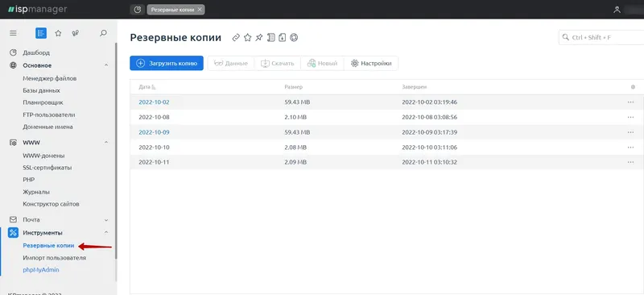Open SSL-сертификаты
This screenshot has height=295, width=644.
tap(47, 168)
